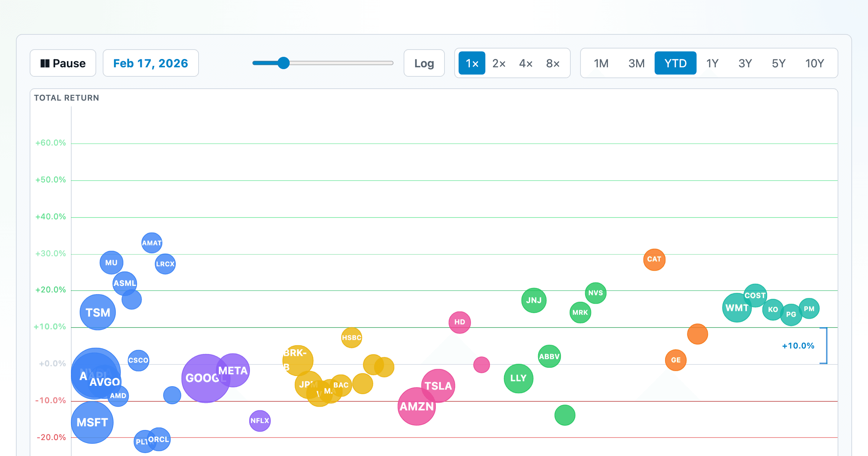
Task: Select the WMT bubble
Action: [737, 308]
